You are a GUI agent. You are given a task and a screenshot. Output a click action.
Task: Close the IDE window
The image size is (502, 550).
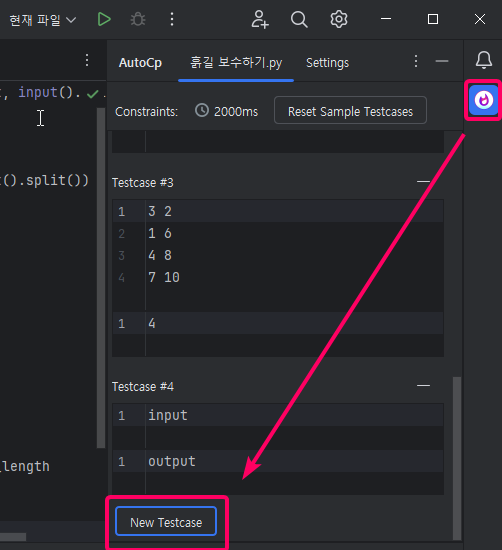click(x=480, y=19)
